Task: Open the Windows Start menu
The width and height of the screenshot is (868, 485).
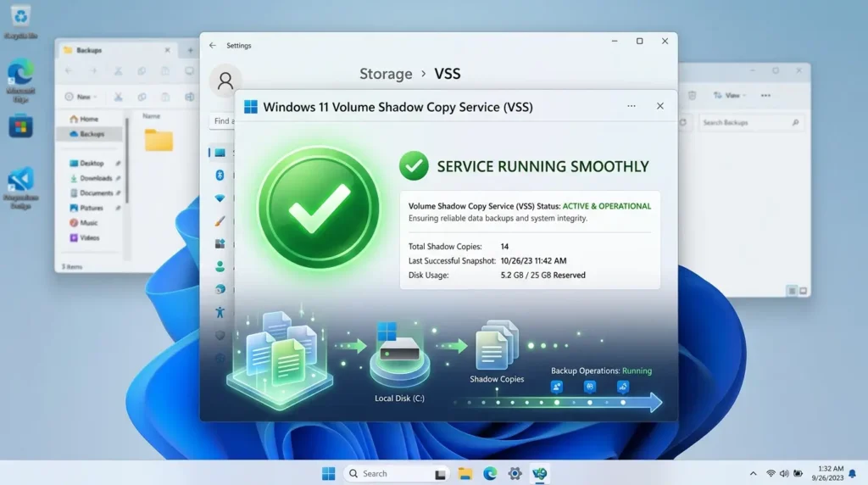Action: pos(328,473)
